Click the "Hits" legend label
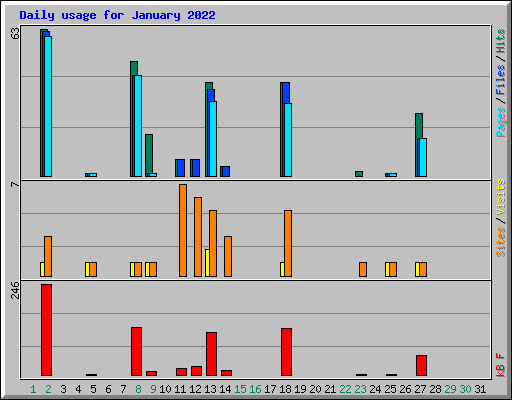 tap(501, 41)
